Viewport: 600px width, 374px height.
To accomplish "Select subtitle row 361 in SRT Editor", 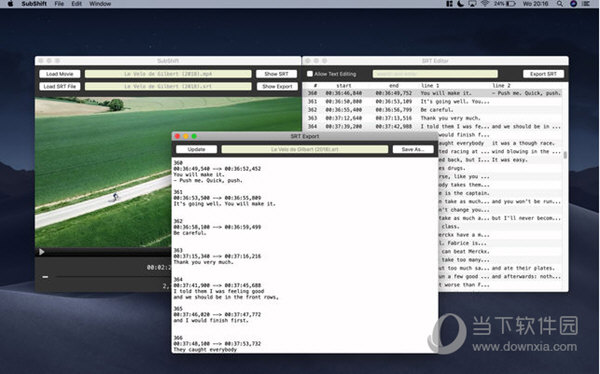I will point(432,101).
